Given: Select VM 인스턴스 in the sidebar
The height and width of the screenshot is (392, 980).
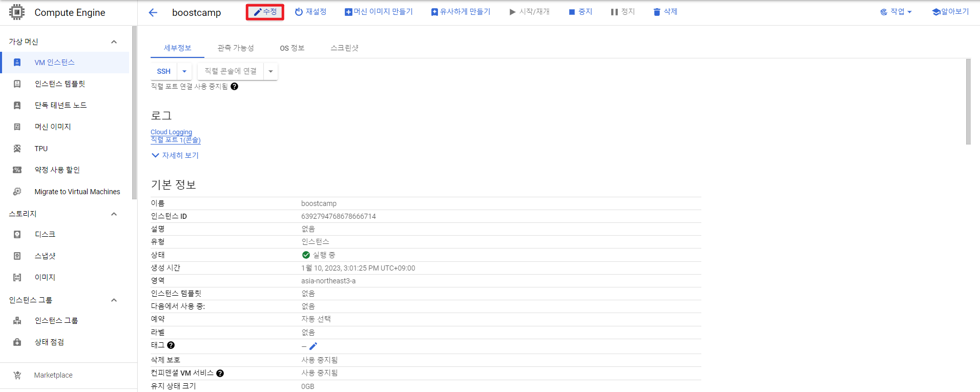Looking at the screenshot, I should click(65, 63).
